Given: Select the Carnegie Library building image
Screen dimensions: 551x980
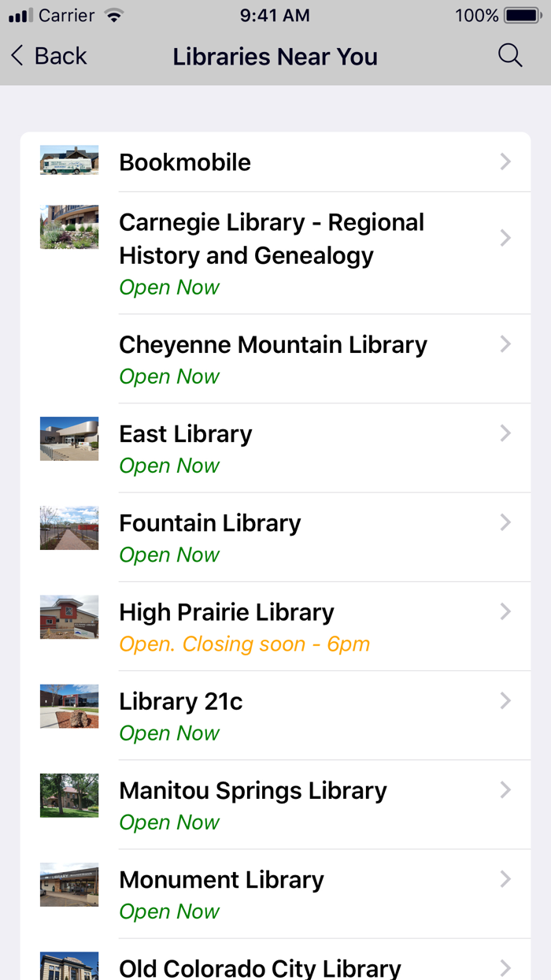Looking at the screenshot, I should tap(68, 227).
